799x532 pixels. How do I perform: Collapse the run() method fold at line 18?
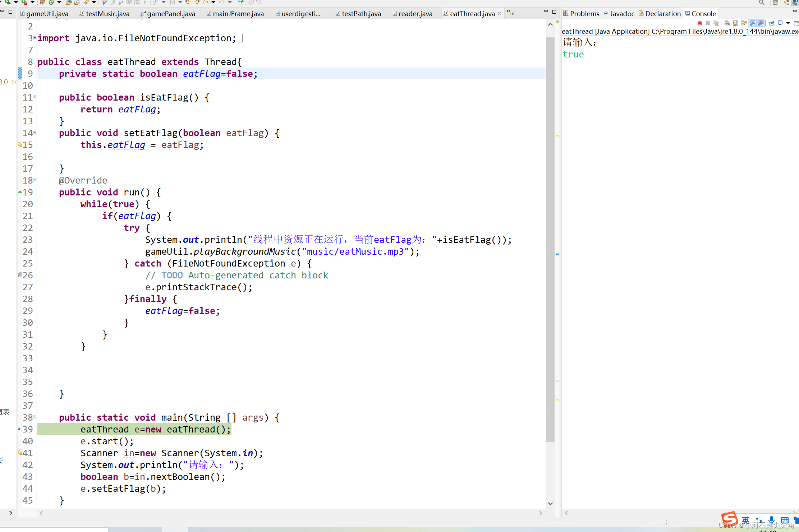35,180
